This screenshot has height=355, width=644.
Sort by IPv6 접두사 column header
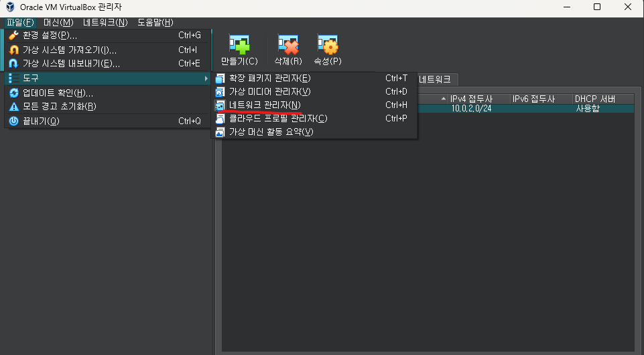pyautogui.click(x=541, y=99)
